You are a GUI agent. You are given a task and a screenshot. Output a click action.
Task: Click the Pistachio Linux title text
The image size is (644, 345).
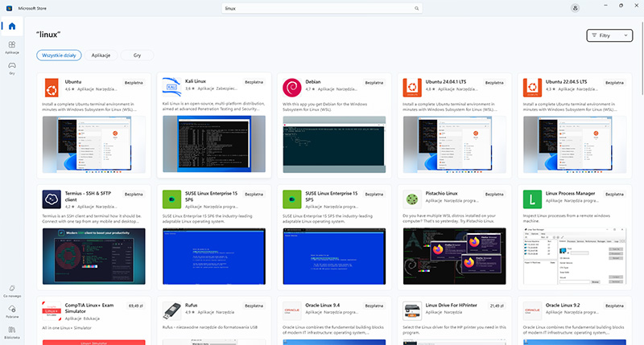click(441, 193)
